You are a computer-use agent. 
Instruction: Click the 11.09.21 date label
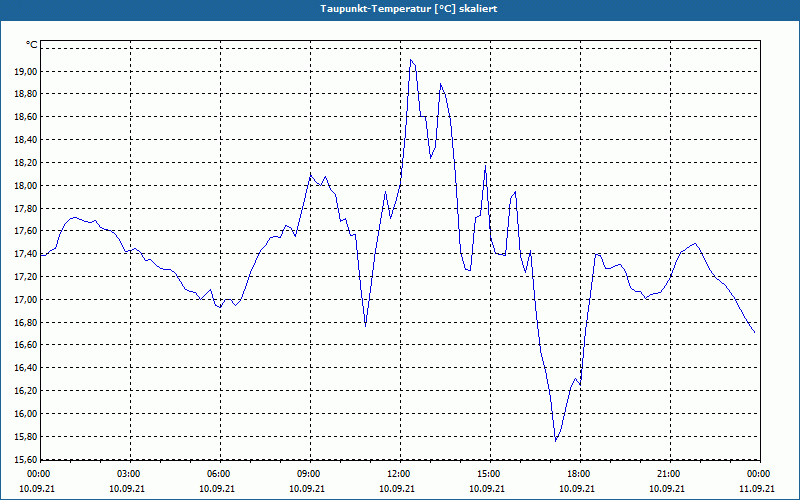tap(757, 488)
